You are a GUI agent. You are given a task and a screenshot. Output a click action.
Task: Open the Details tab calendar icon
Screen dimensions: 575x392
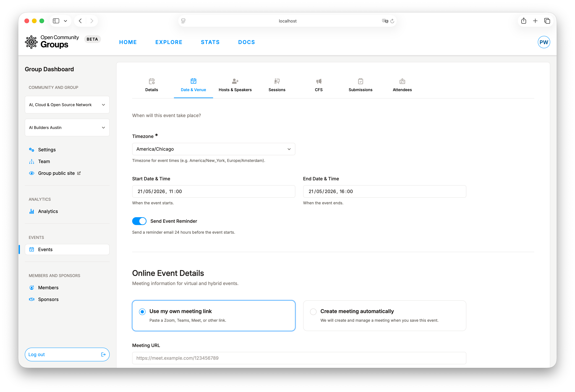click(152, 81)
